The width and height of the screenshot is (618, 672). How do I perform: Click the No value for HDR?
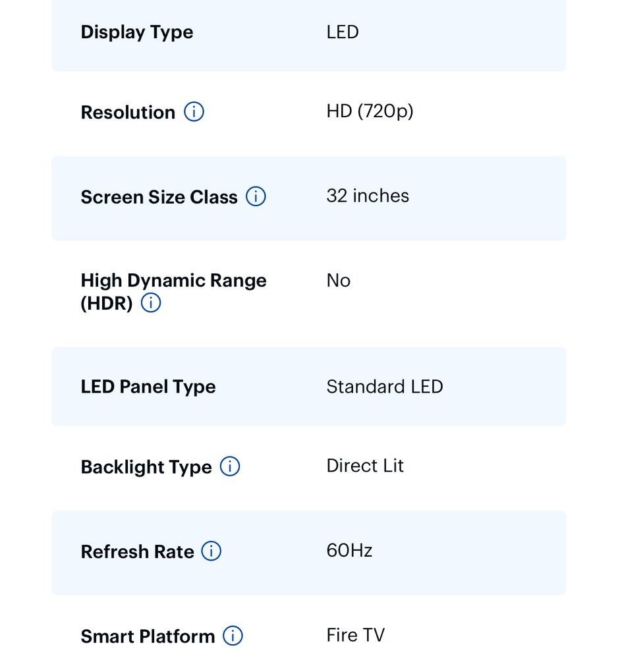339,281
